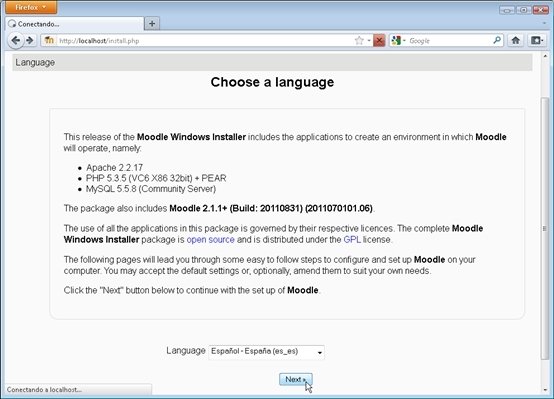Open the bookmarks toolbar button

coord(537,41)
